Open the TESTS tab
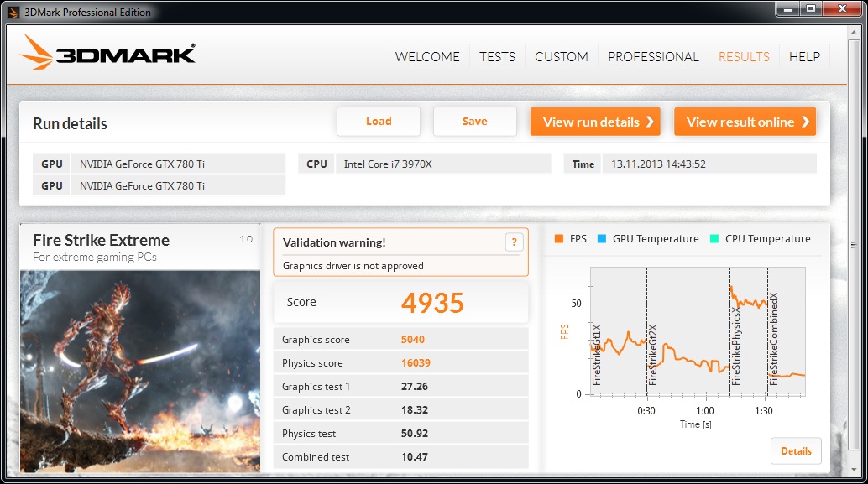Screen dimensions: 868x484 click(x=497, y=56)
